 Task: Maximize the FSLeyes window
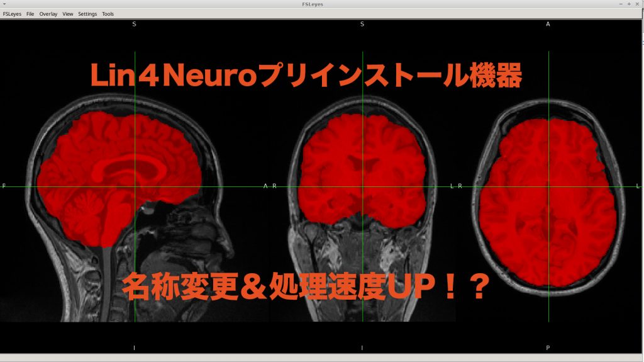[629, 4]
